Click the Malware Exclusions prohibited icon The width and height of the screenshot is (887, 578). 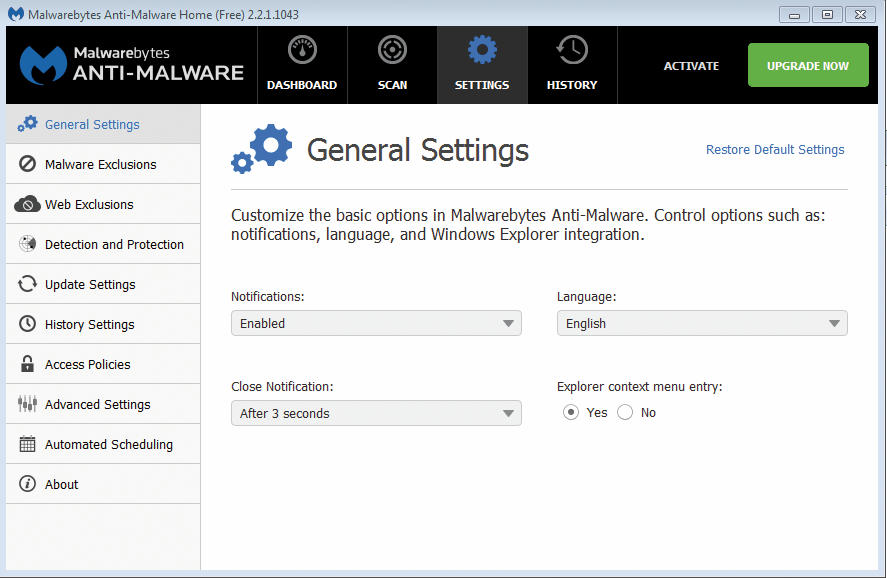[27, 164]
